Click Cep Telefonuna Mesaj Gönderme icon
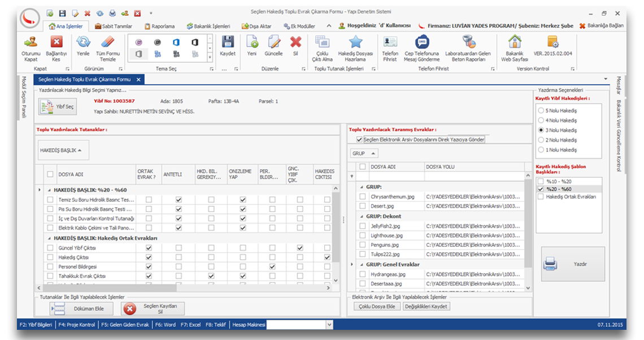644x340 pixels. [x=421, y=42]
